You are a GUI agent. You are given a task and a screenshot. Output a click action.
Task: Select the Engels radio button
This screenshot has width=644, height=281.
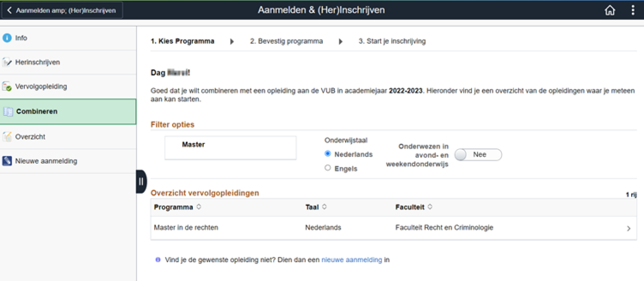click(328, 168)
